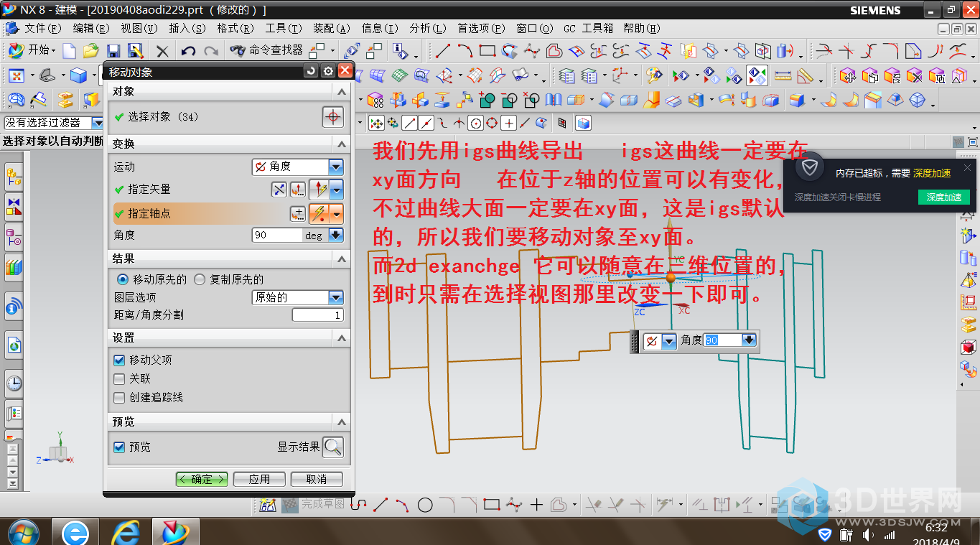The height and width of the screenshot is (545, 980).
Task: Click the select object crosshair icon
Action: [332, 117]
